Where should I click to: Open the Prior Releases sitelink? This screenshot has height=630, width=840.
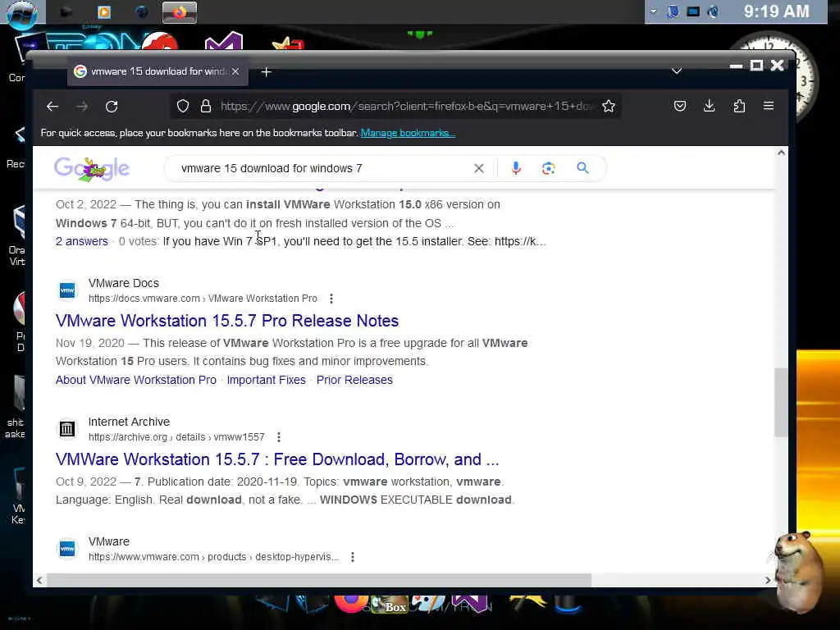[x=354, y=380]
